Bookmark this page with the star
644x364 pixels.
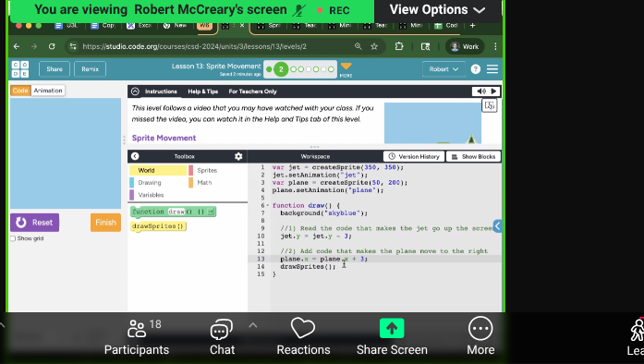click(x=374, y=46)
